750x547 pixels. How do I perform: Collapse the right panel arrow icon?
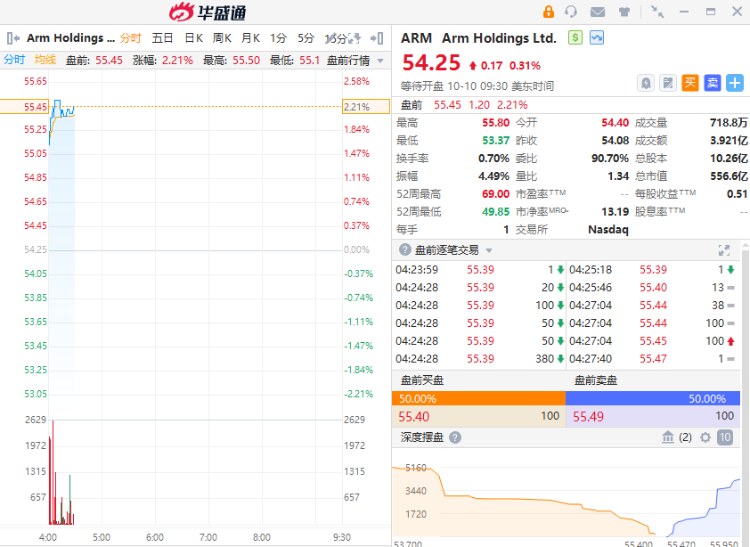tap(377, 38)
